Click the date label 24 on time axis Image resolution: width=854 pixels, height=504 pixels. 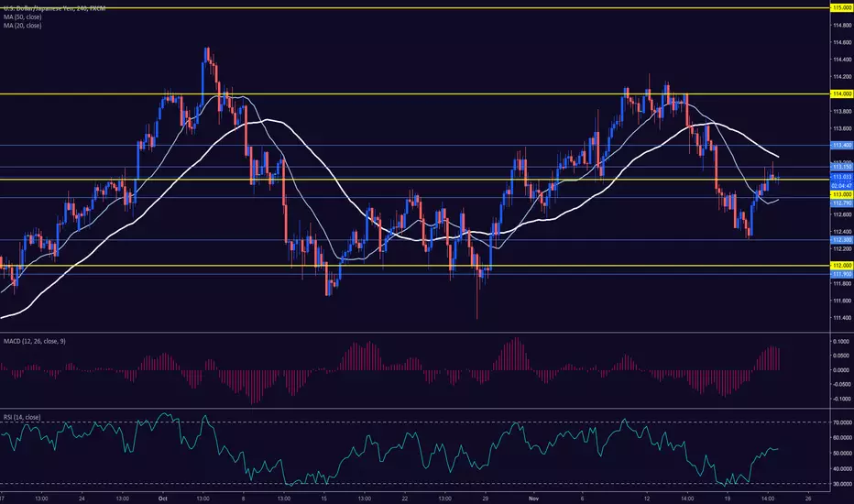pyautogui.click(x=82, y=498)
